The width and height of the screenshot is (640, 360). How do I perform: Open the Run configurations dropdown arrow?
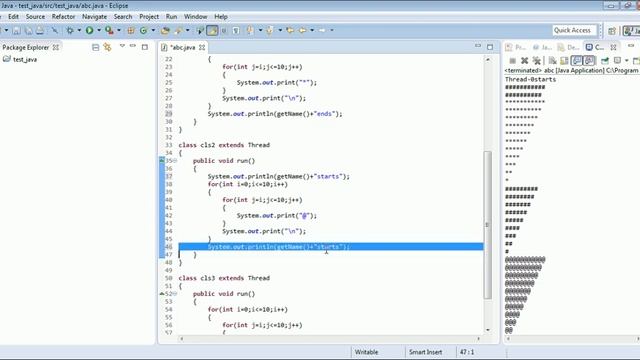tap(99, 31)
